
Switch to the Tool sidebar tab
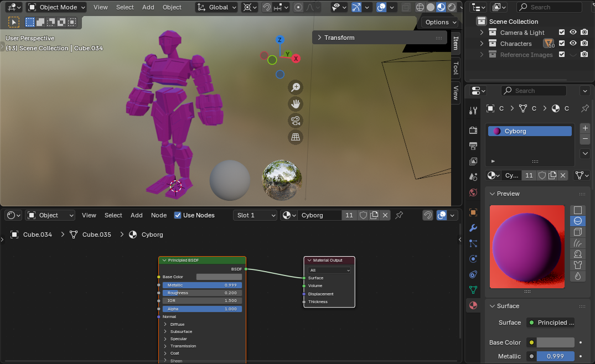pos(456,68)
